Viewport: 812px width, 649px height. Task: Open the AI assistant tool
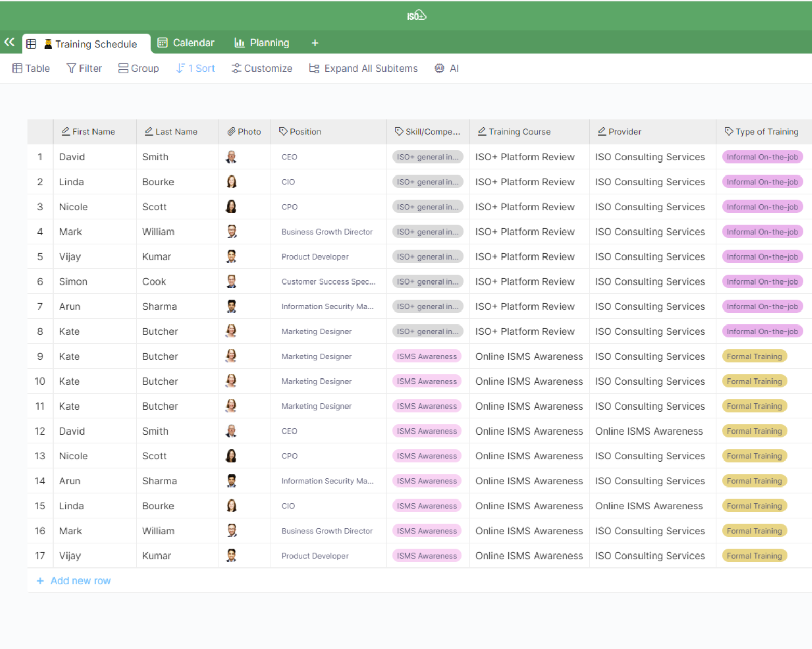tap(447, 69)
